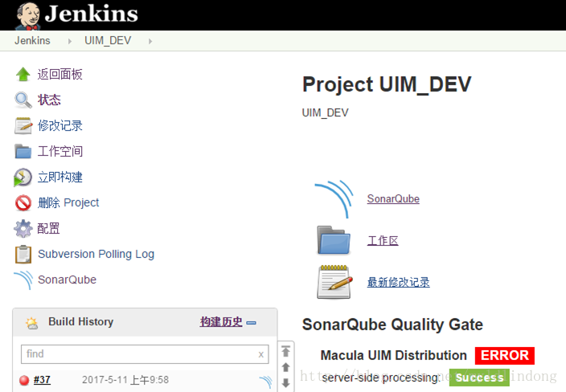566x392 pixels.
Task: Open 配置 configuration page
Action: tap(49, 229)
